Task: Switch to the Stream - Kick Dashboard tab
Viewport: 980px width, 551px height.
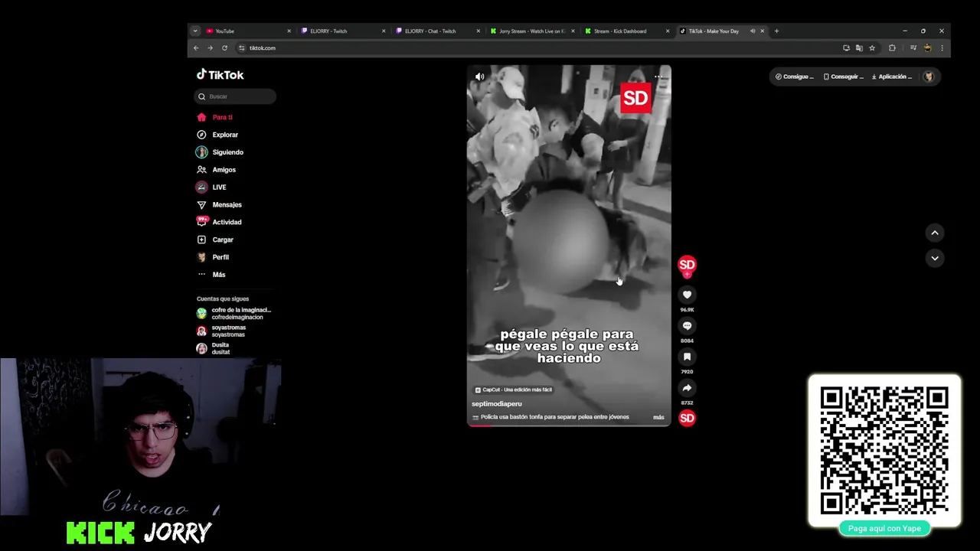Action: (626, 31)
